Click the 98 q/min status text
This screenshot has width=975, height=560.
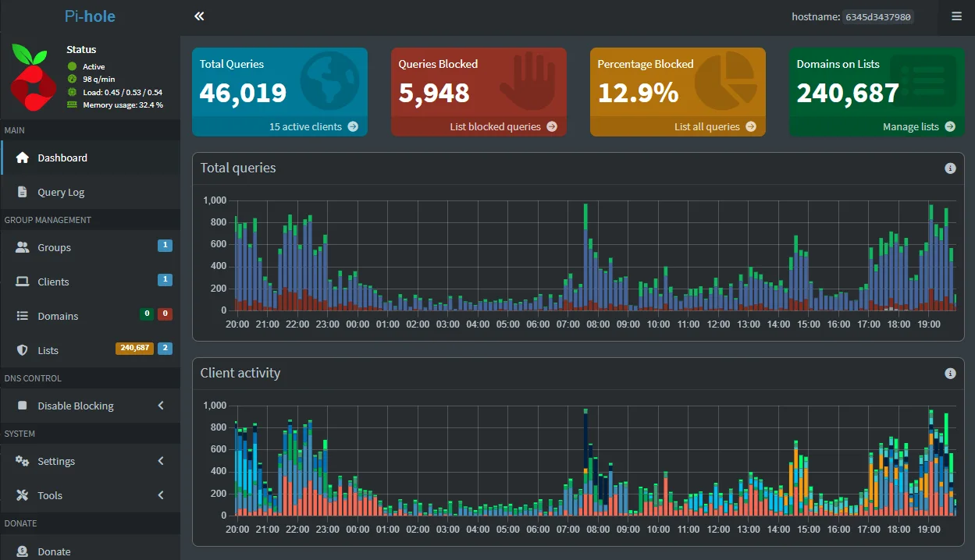99,80
